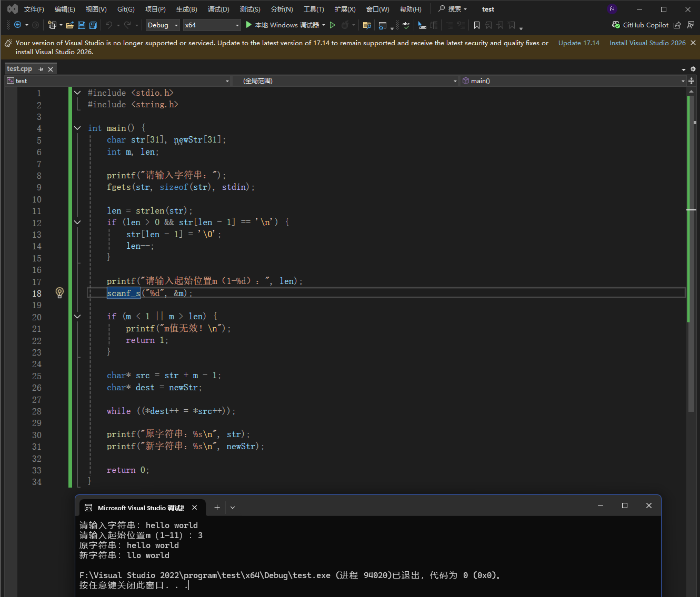Click the find in files folder icon
The width and height of the screenshot is (700, 597).
click(367, 25)
